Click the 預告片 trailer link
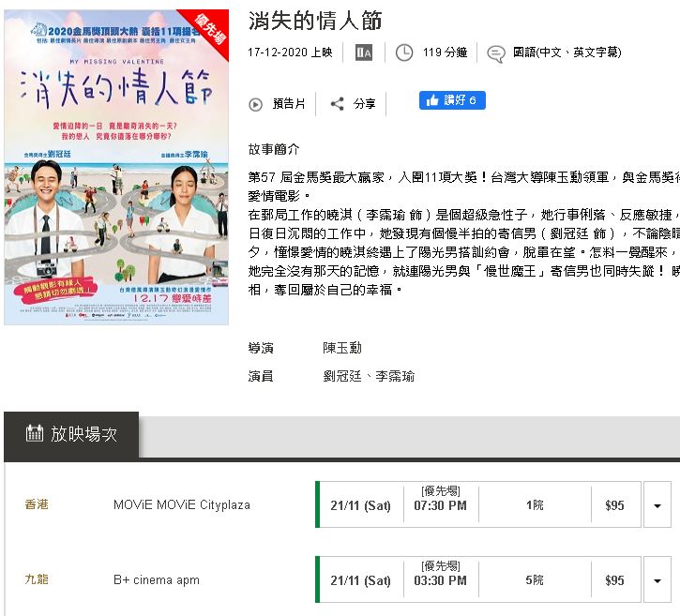Screen dimensions: 680x616 (x=289, y=104)
